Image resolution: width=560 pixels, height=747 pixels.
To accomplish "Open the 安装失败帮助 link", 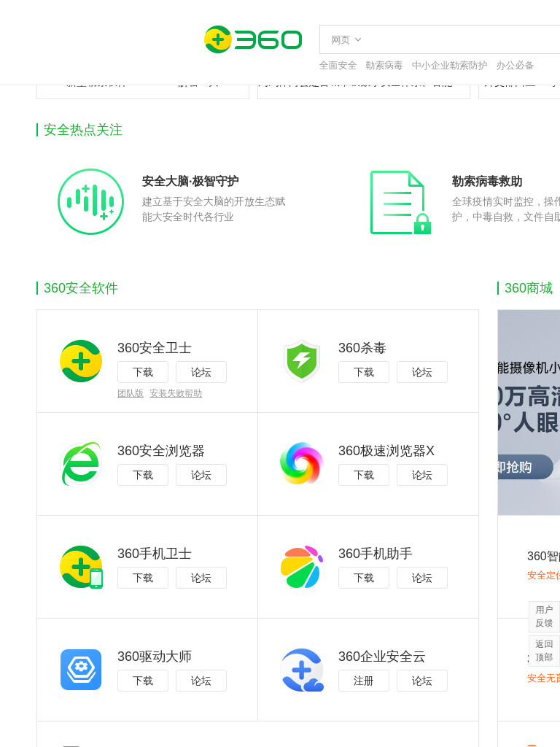I will pyautogui.click(x=176, y=393).
